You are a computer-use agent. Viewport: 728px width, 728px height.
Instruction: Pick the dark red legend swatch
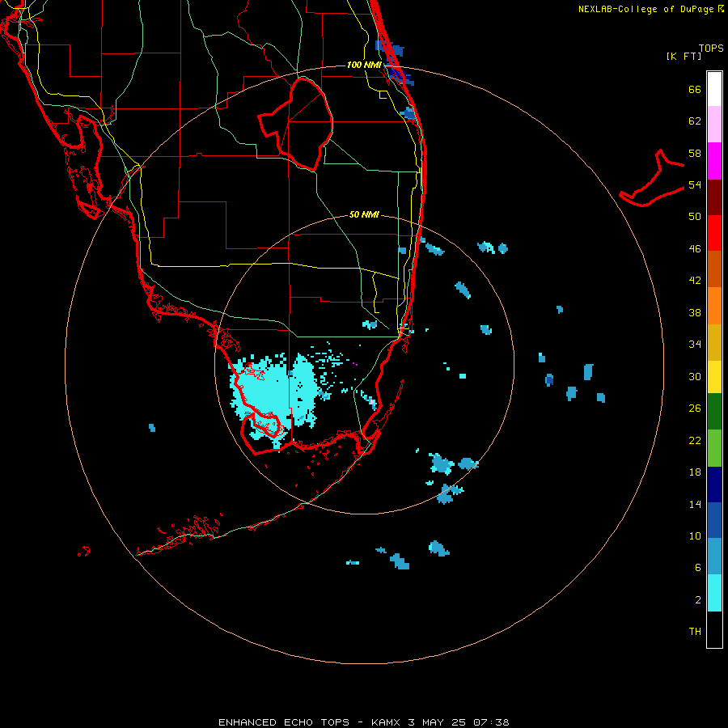[714, 197]
